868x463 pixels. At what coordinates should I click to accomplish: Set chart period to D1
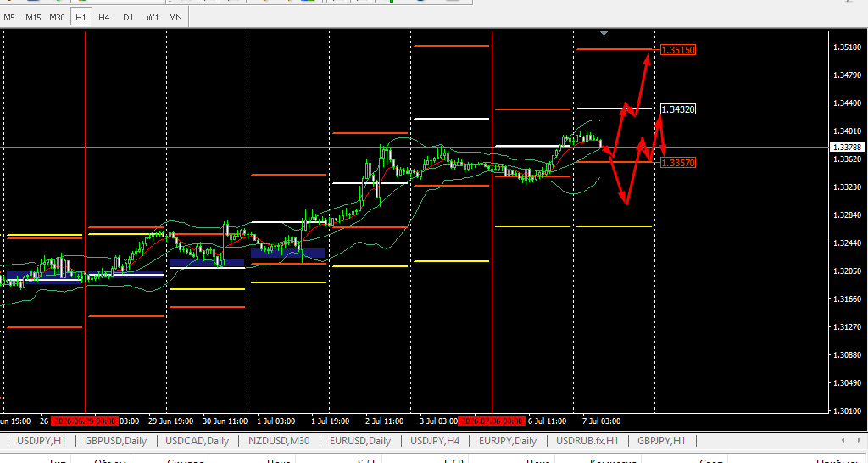(x=129, y=17)
